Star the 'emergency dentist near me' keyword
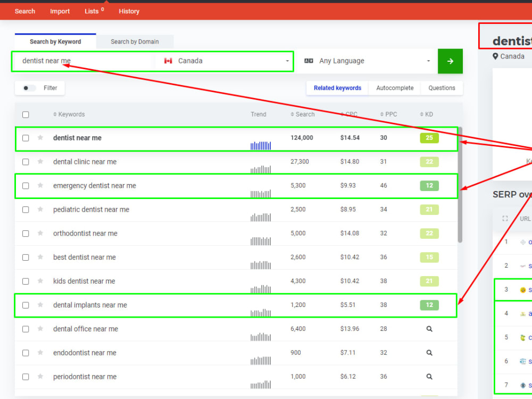 (x=40, y=185)
